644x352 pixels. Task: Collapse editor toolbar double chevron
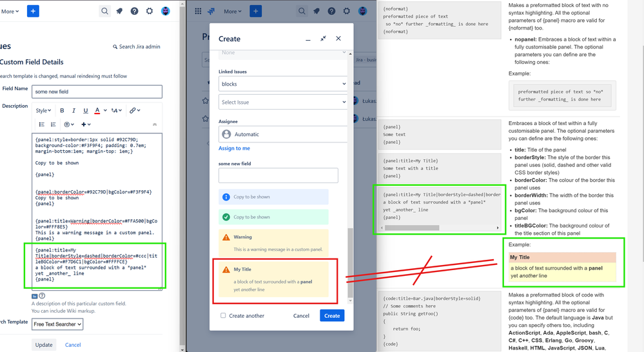(155, 124)
